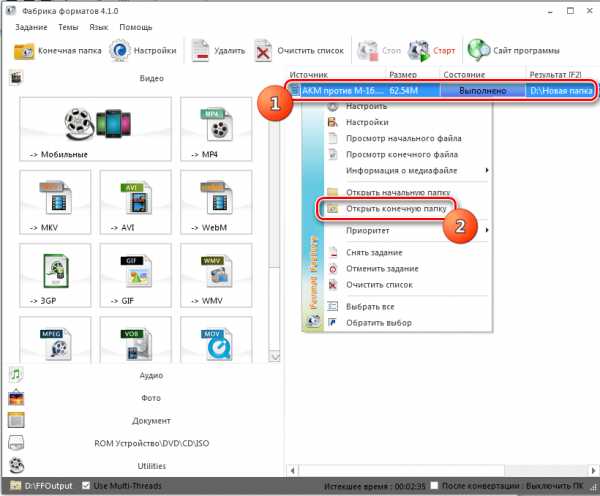The image size is (600, 496).
Task: Expand the Информация о медиафайле submenu arrow
Action: point(486,170)
